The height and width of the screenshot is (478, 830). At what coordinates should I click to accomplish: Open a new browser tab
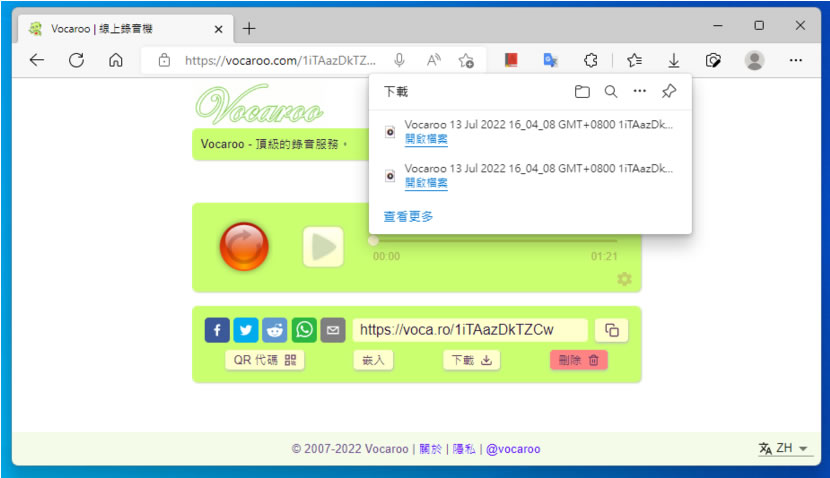point(249,29)
